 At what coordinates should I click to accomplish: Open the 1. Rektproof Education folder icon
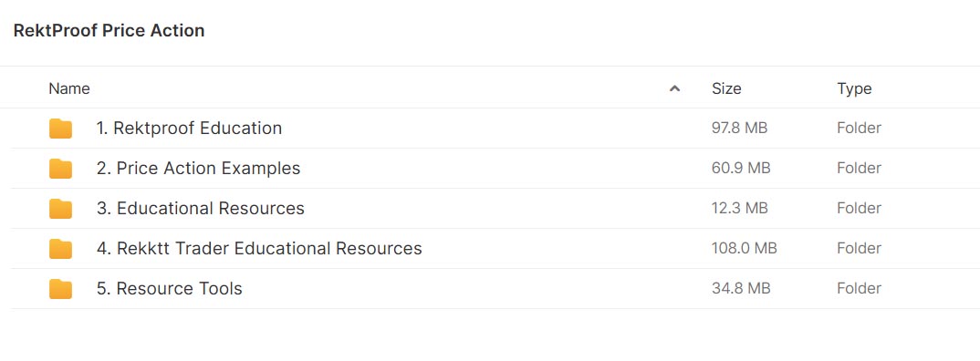pos(60,128)
